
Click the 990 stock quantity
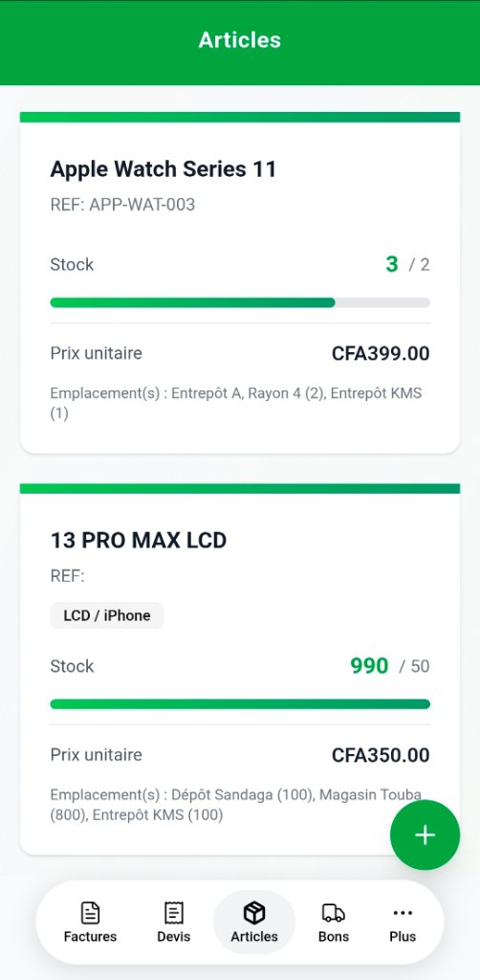(x=369, y=666)
